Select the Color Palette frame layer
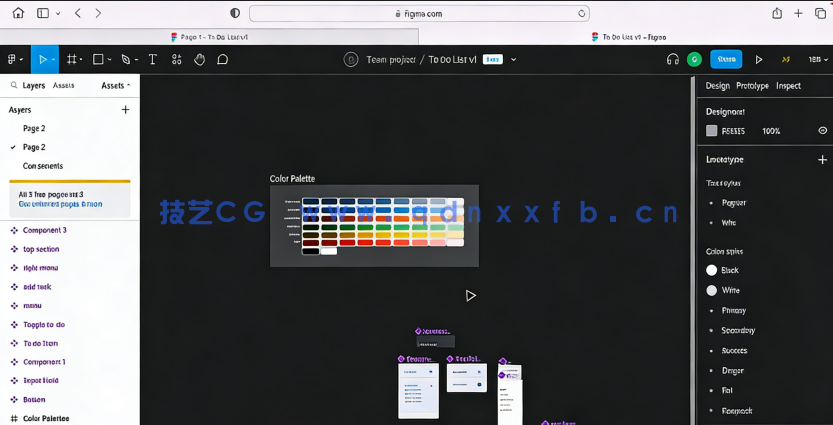This screenshot has height=425, width=833. 46,419
